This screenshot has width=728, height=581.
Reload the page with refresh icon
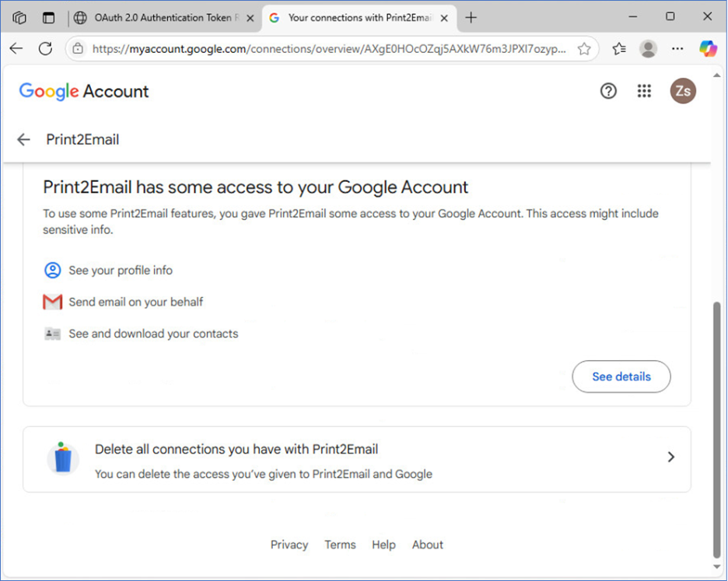click(x=45, y=48)
